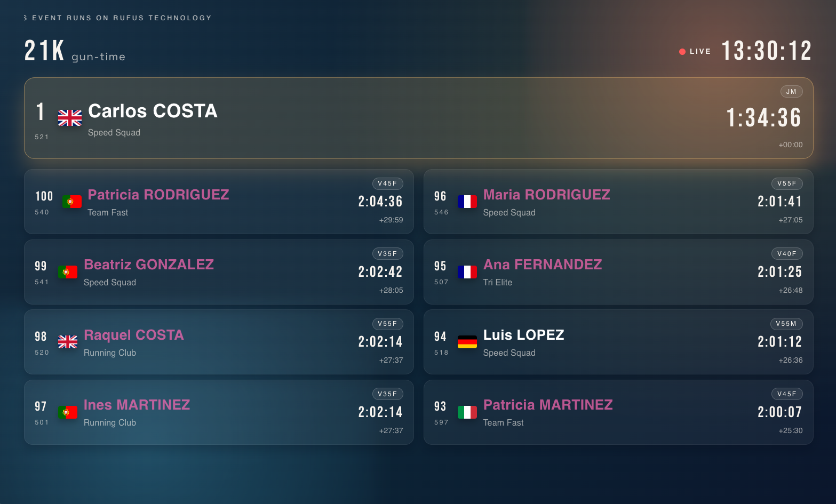
Task: Click the Patricia MARTINEZ runner name
Action: pos(548,405)
